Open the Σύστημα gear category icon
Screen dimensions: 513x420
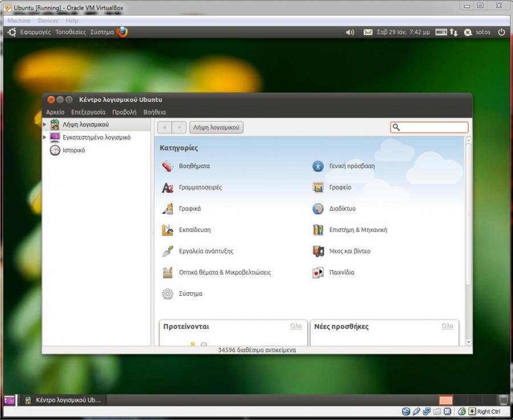tap(168, 293)
